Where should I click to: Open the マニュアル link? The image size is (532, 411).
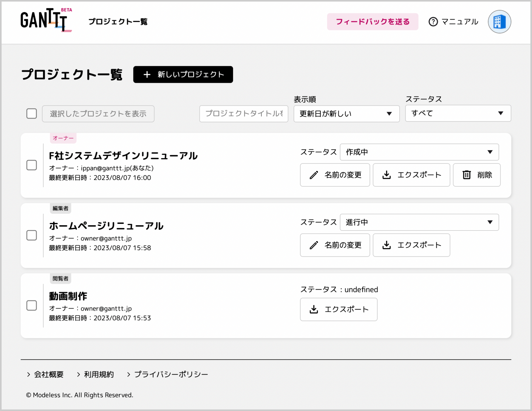[x=453, y=22]
